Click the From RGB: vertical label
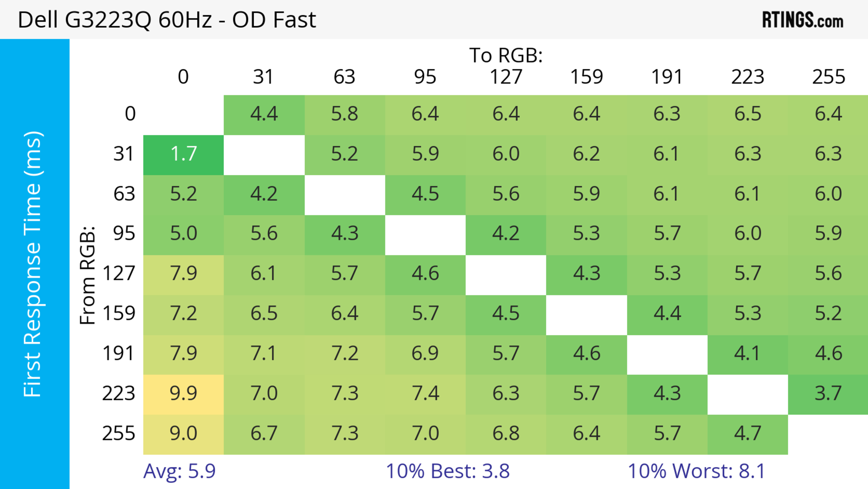This screenshot has width=868, height=489. click(87, 275)
